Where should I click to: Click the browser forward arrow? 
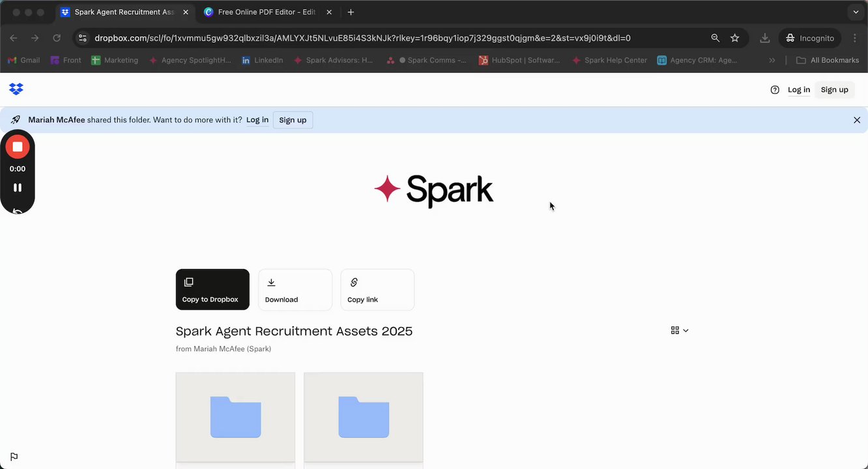point(35,38)
